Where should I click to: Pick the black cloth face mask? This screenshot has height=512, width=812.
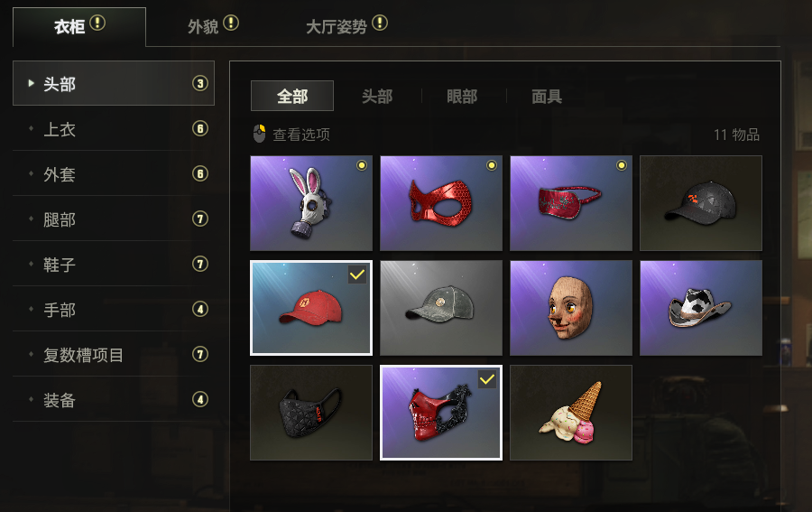[x=310, y=413]
